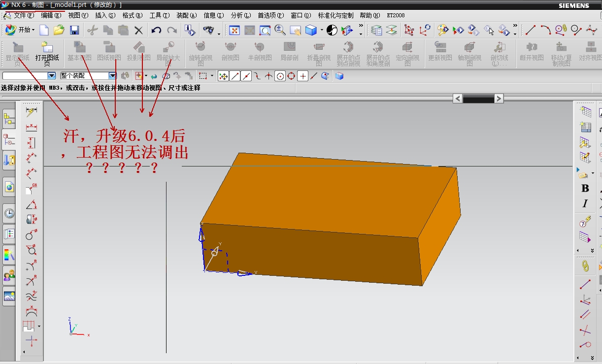Open the Analysis (分析) menu
This screenshot has width=602, height=364.
[240, 15]
